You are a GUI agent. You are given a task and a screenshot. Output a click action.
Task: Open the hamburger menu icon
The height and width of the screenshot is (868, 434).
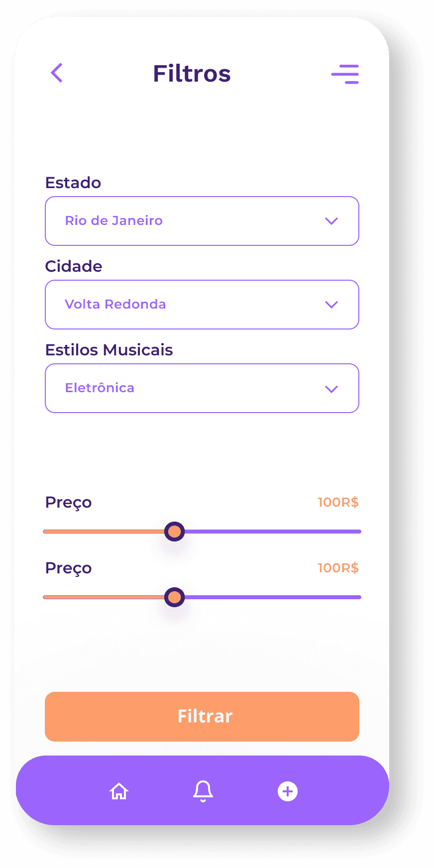[x=345, y=74]
